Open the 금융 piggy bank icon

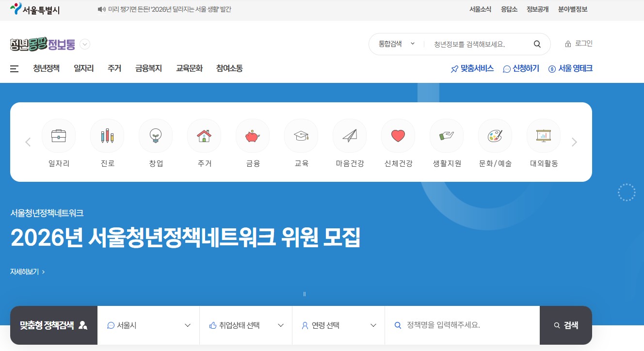coord(253,136)
